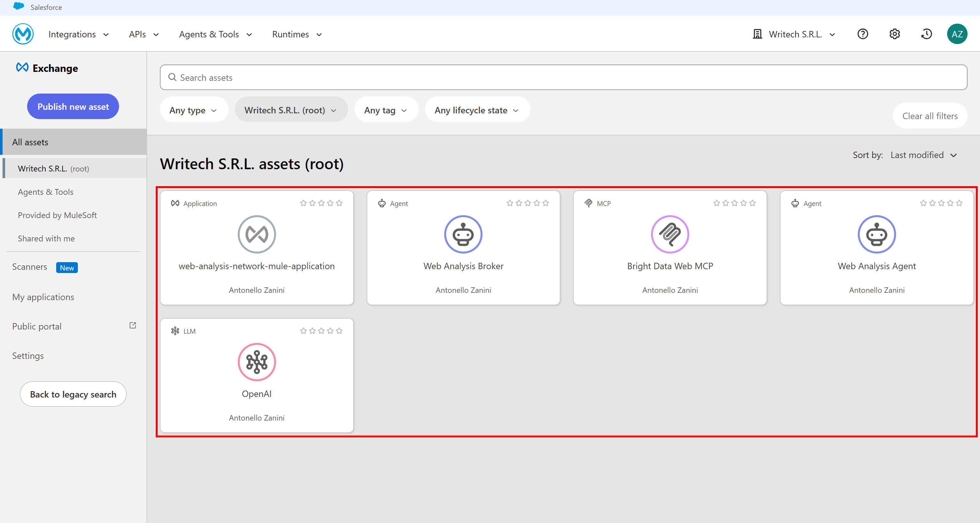
Task: Click the Salesforce cloud logo
Action: coord(19,6)
